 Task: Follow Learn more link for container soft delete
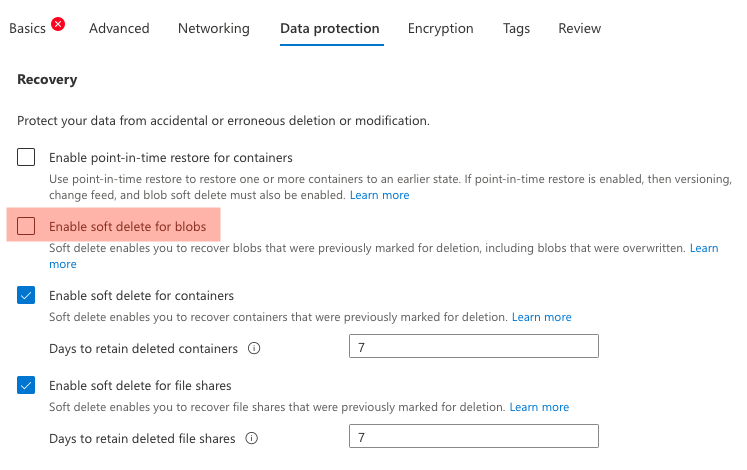point(542,317)
